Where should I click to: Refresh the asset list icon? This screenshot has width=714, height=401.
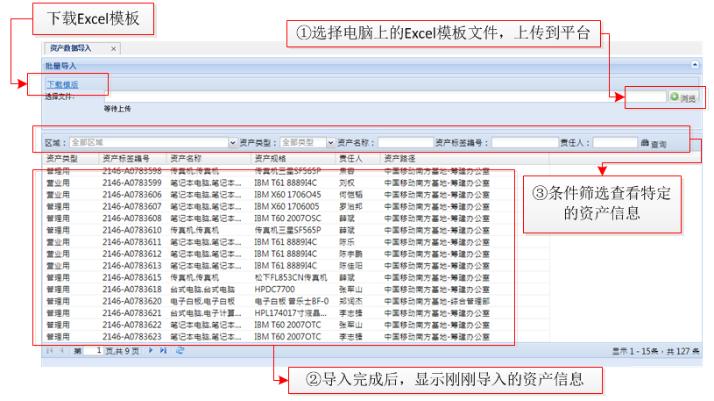pos(180,350)
